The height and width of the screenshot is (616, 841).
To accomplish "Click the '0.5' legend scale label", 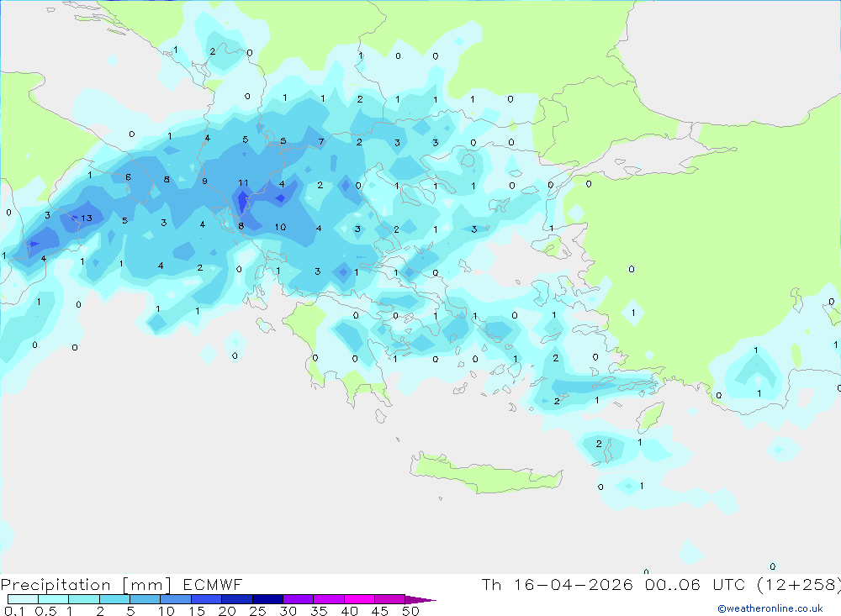I will coord(45,611).
